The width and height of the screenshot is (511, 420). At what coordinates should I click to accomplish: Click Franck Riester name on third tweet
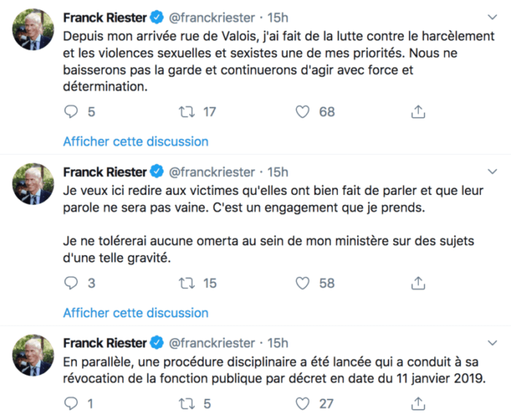pos(105,343)
